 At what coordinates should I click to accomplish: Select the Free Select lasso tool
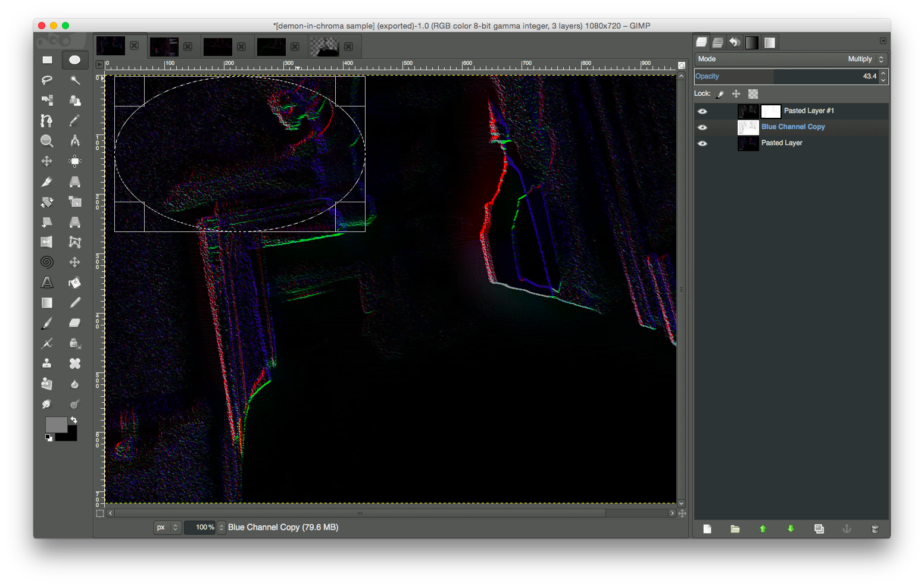(x=47, y=80)
